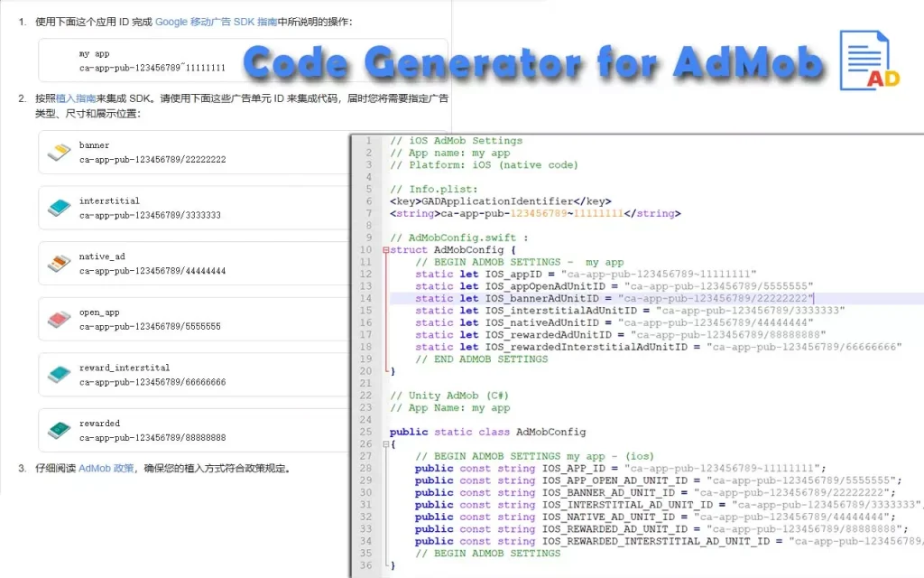Click the rewarded ad unit icon

(59, 430)
